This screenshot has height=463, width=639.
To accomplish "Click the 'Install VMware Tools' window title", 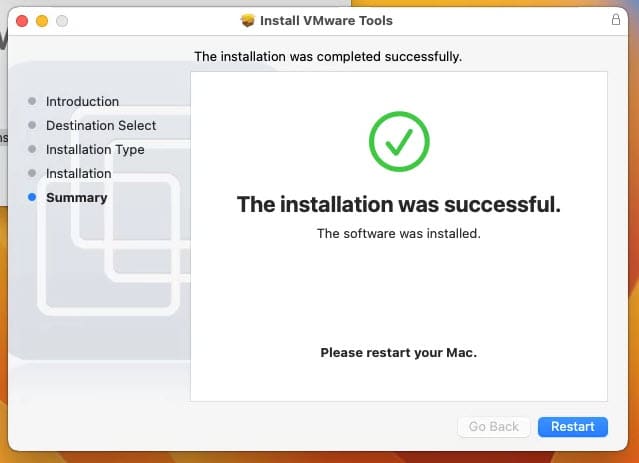I will pos(326,20).
